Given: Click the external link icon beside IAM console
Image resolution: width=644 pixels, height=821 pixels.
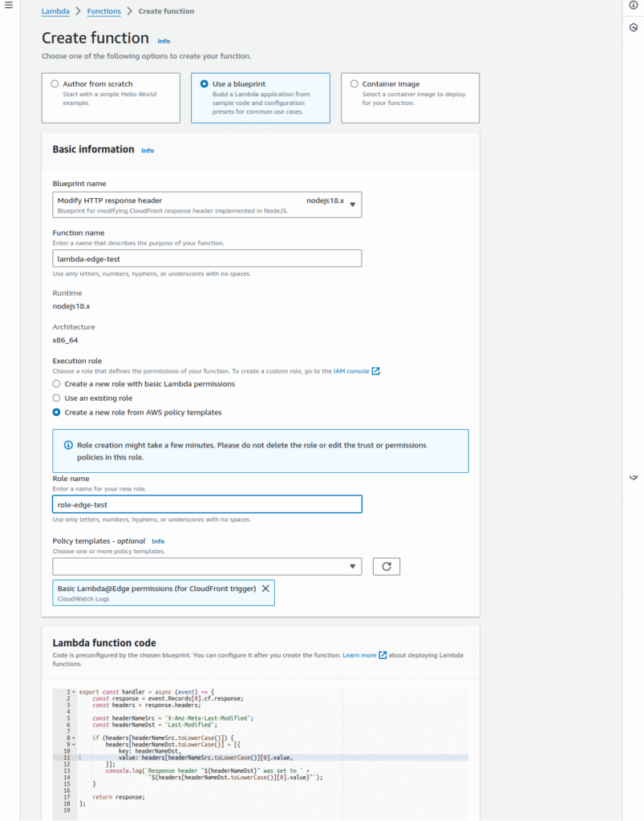Looking at the screenshot, I should coord(375,371).
